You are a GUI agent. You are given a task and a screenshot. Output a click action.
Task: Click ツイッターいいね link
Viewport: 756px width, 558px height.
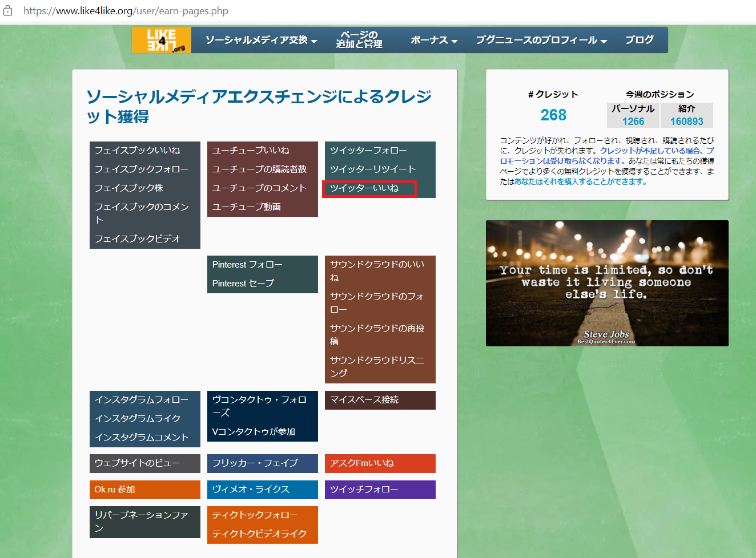pyautogui.click(x=364, y=188)
